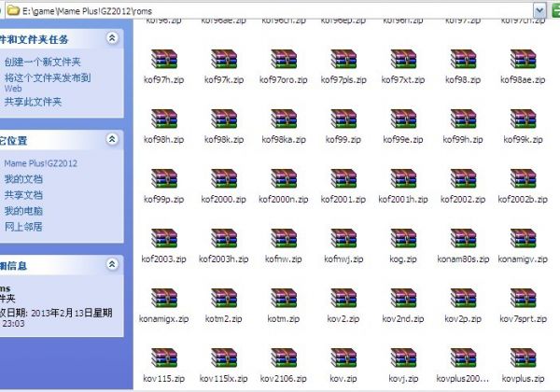Go to Mame Plus!GZ2012 parent folder link
Image resolution: width=560 pixels, height=392 pixels.
(x=40, y=163)
